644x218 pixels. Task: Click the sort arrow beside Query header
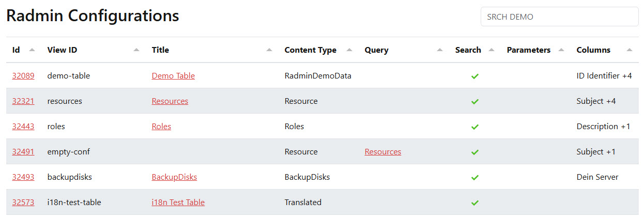pyautogui.click(x=440, y=50)
